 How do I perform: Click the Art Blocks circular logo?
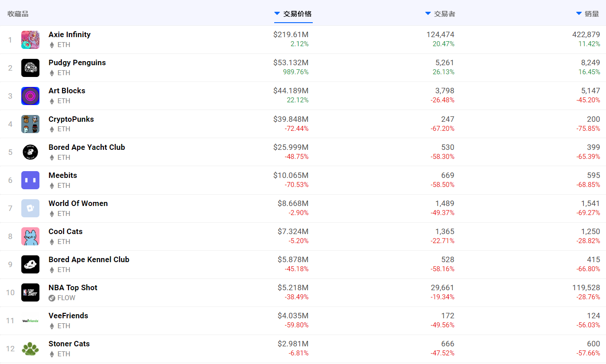30,96
